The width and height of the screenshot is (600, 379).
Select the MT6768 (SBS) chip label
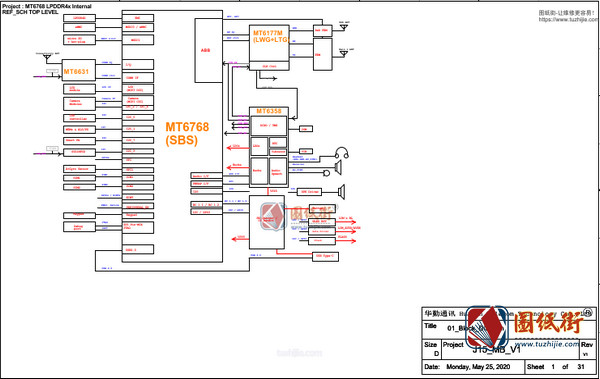point(187,133)
